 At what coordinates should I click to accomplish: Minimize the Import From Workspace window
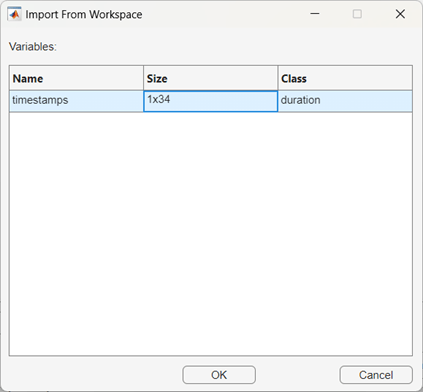[x=315, y=14]
